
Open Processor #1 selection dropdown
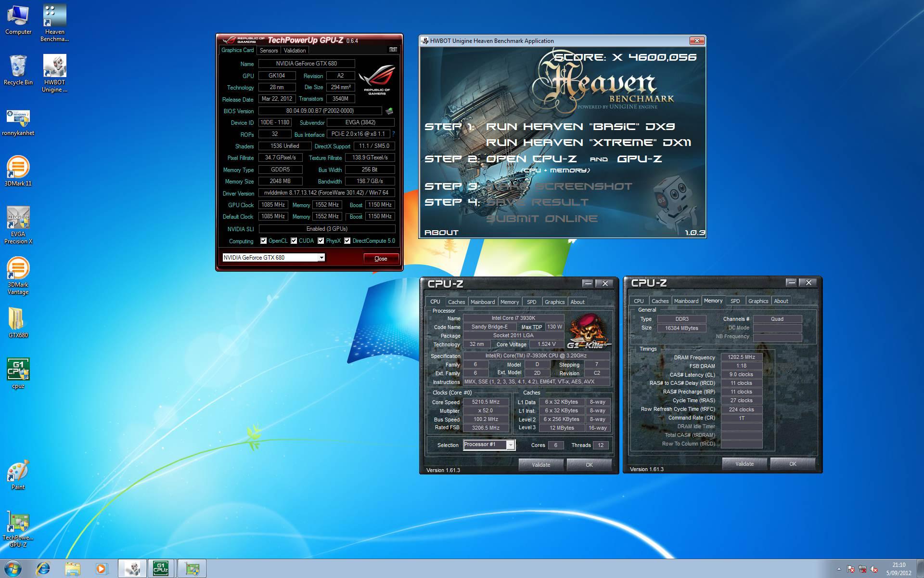pyautogui.click(x=510, y=445)
